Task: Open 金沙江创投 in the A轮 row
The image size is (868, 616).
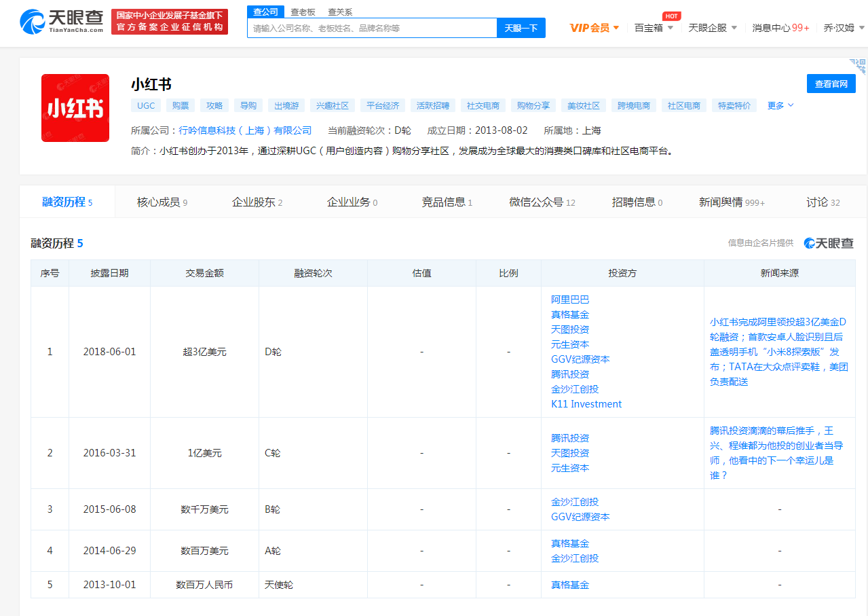Action: pos(575,558)
